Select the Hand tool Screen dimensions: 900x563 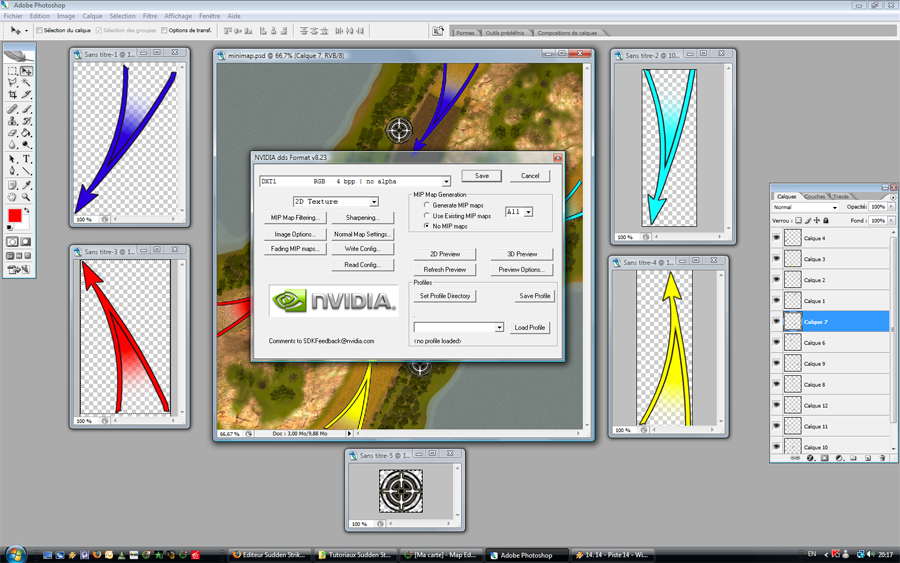(x=12, y=197)
